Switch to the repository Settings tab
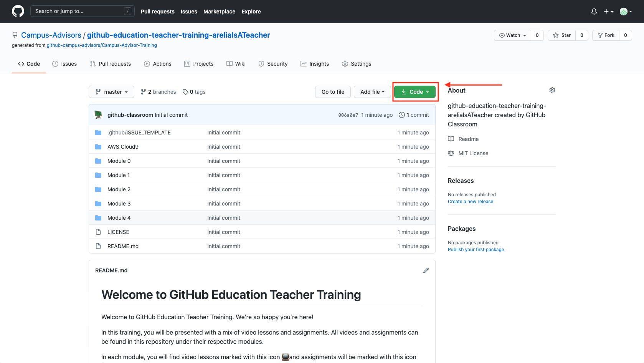Viewport: 644px width, 363px height. [357, 64]
